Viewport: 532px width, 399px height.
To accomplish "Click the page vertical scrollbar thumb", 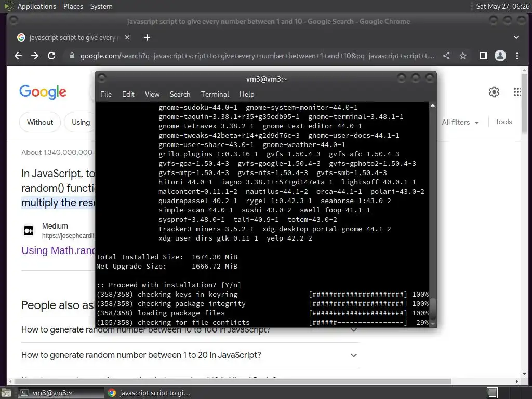I will 525,103.
